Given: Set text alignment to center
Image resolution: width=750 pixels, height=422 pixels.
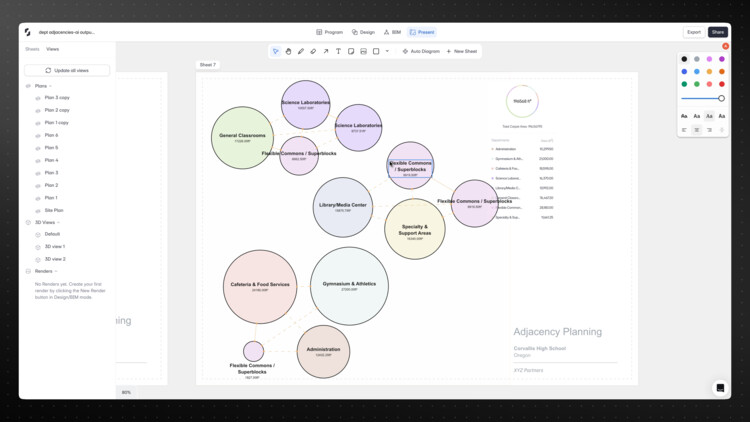Looking at the screenshot, I should point(697,130).
